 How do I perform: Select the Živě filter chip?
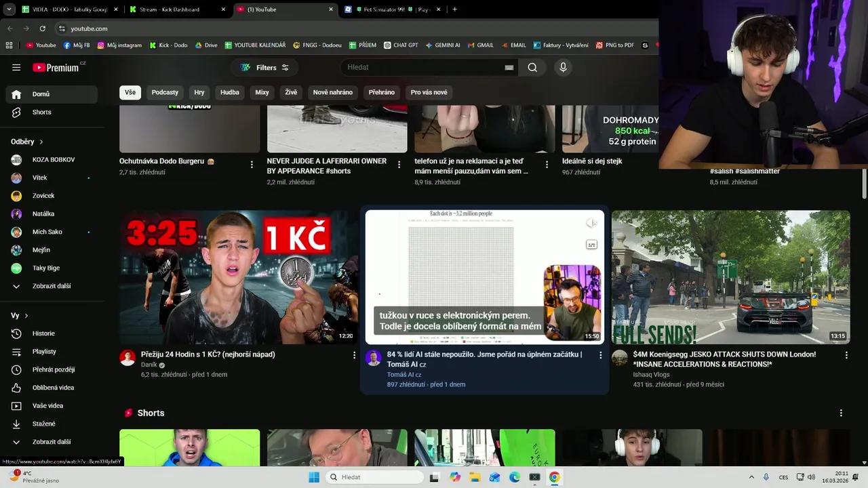[291, 92]
